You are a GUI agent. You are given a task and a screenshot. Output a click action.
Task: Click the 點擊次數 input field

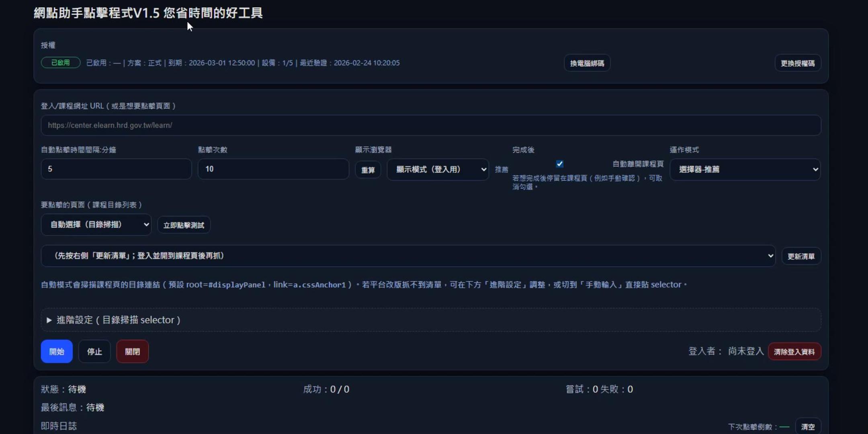coord(273,169)
